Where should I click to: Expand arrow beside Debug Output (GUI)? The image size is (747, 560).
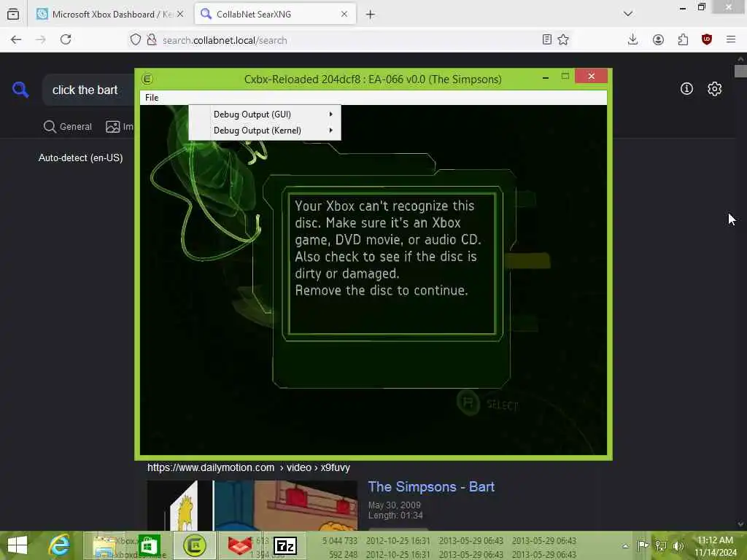[330, 114]
